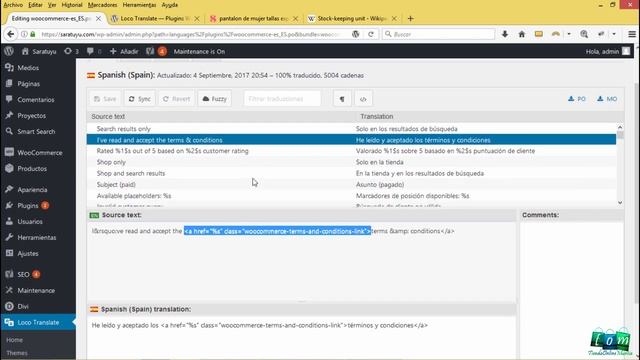Select the 'Rated %1$s out of 5' row

click(x=351, y=151)
